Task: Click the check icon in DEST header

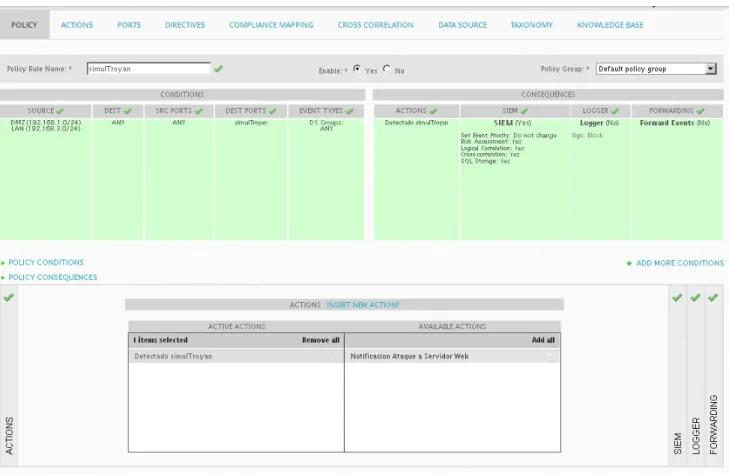Action: pos(127,111)
